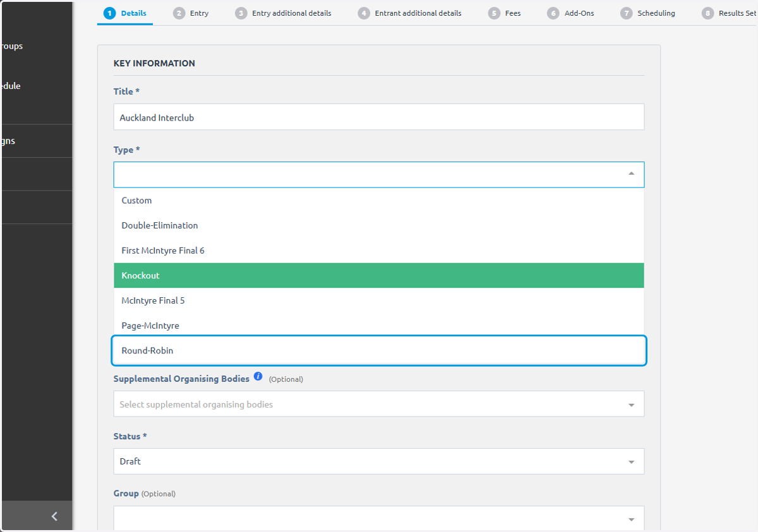Viewport: 758px width, 532px height.
Task: Open Entrant additional details step
Action: (x=409, y=13)
